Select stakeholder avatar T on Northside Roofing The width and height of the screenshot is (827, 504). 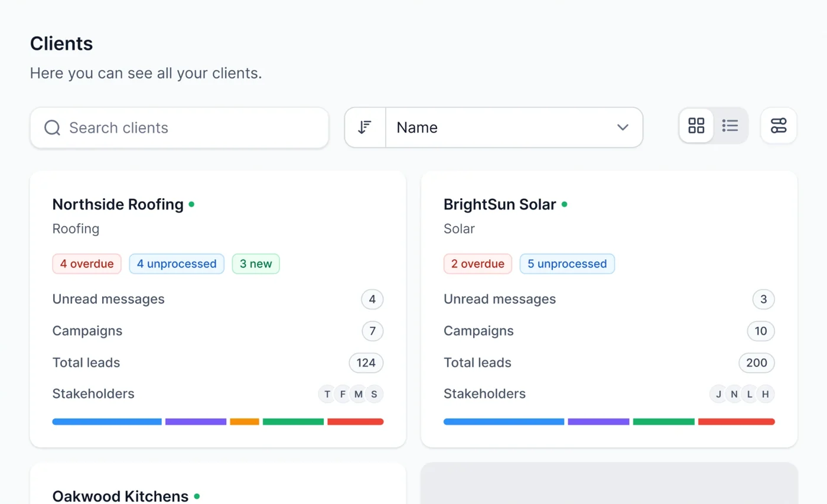328,394
